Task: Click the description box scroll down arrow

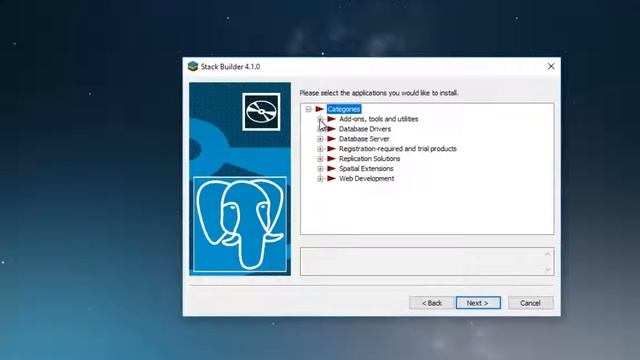Action: tap(548, 269)
